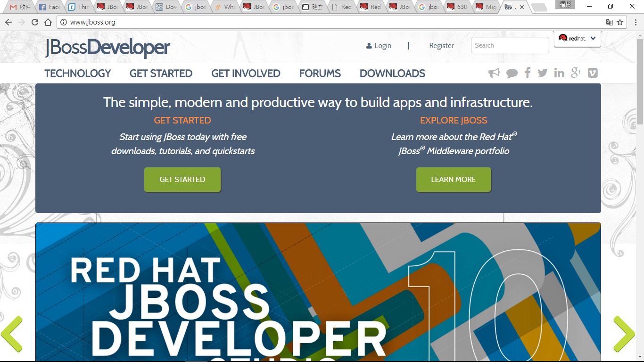644x362 pixels.
Task: Click the EXPLORE JBOSS heading
Action: [454, 120]
